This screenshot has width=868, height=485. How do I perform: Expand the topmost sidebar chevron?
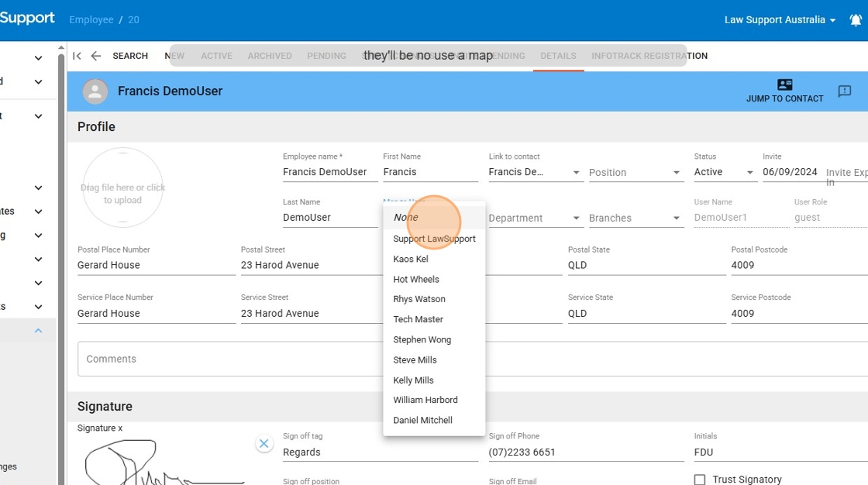pyautogui.click(x=38, y=58)
